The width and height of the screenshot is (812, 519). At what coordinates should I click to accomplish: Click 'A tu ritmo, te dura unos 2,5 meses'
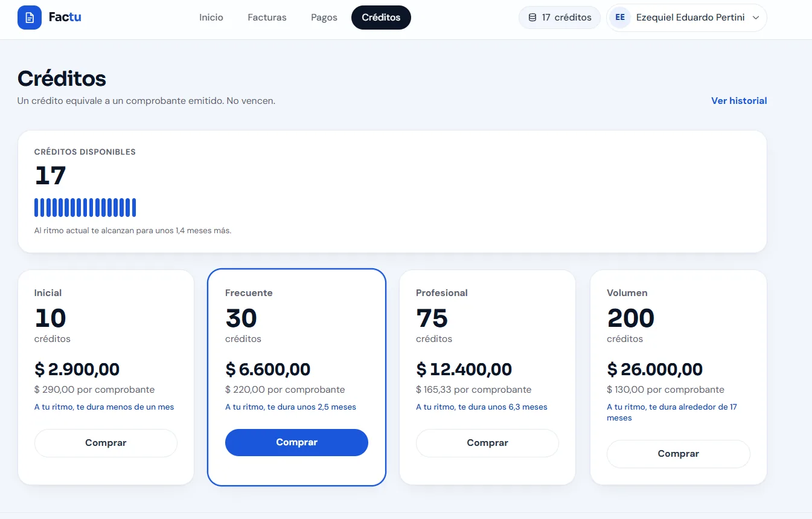coord(290,407)
